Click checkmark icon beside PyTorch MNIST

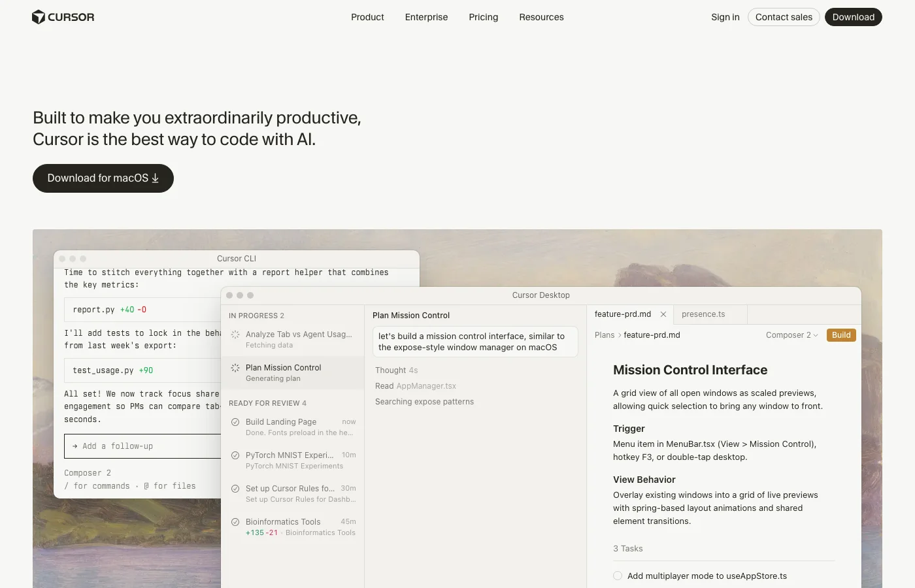pyautogui.click(x=235, y=455)
